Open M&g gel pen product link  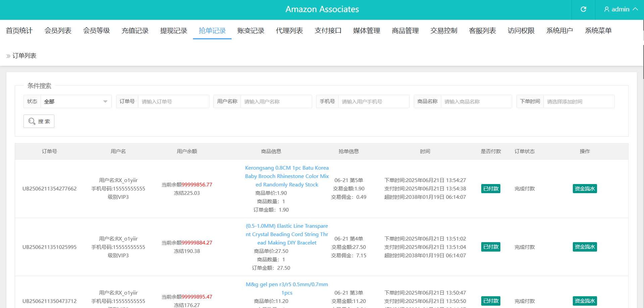(x=287, y=289)
